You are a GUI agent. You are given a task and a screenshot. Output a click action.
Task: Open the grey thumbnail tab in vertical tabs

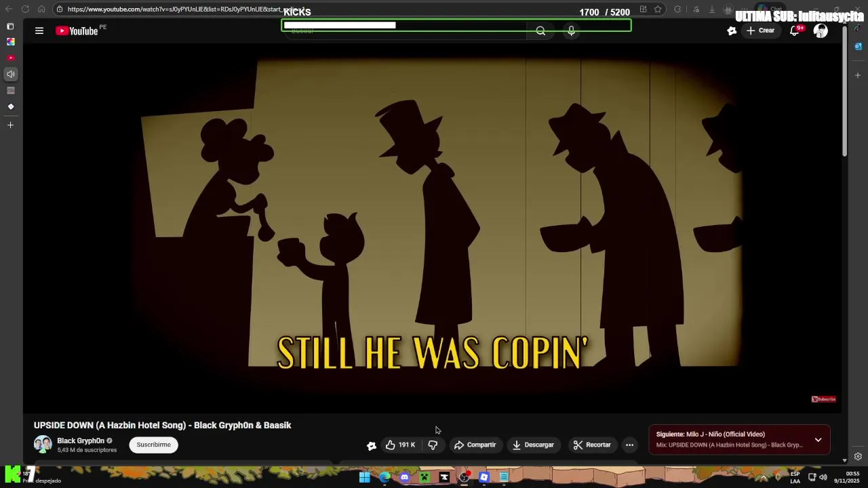pos(10,91)
